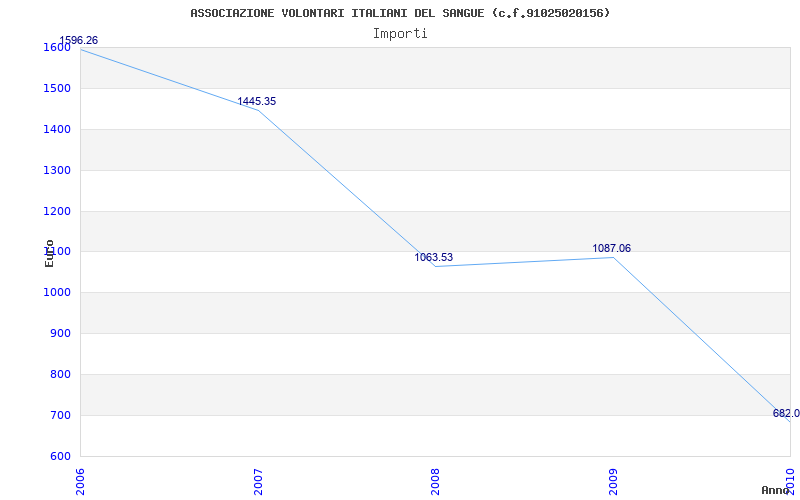Click the Euro axis title

[x=49, y=254]
